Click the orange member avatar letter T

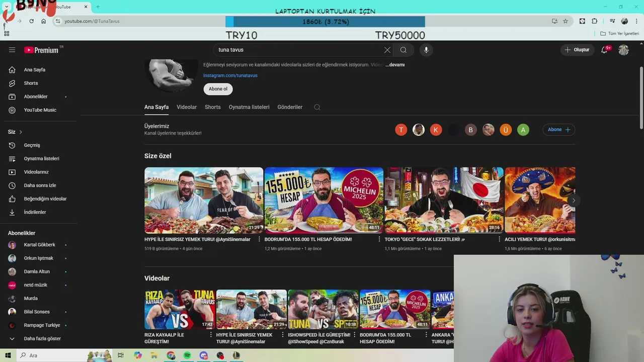click(x=401, y=130)
